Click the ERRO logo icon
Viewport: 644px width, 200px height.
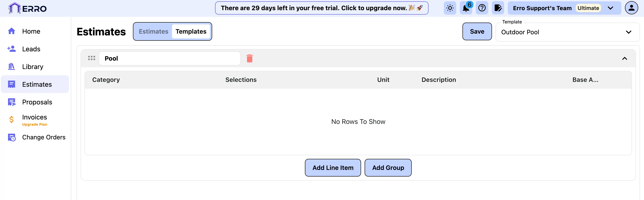[14, 8]
